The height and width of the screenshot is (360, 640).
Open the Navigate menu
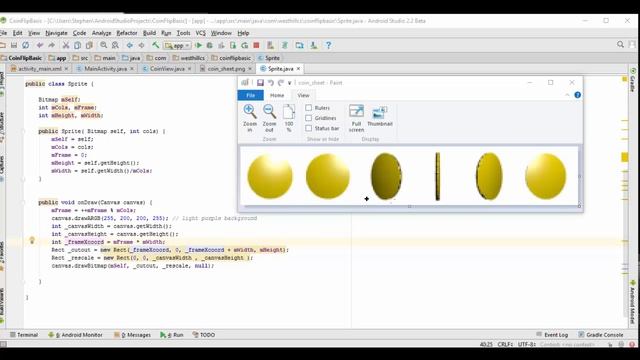(x=56, y=33)
